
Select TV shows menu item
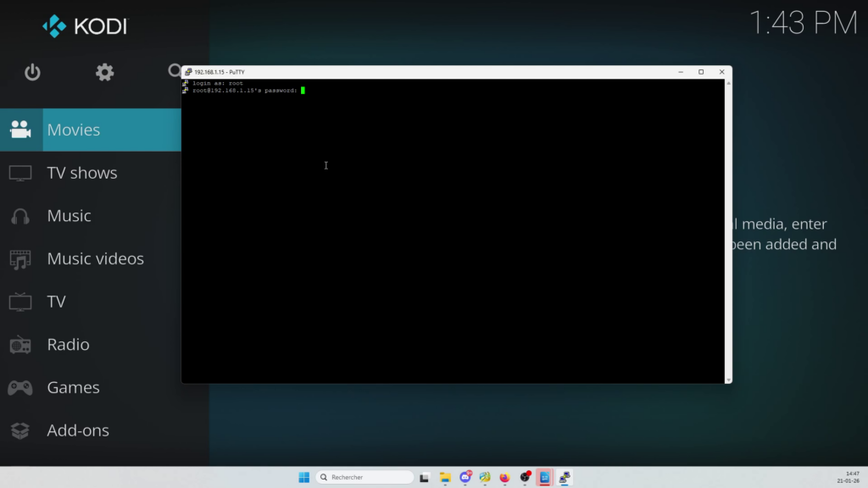pos(82,173)
